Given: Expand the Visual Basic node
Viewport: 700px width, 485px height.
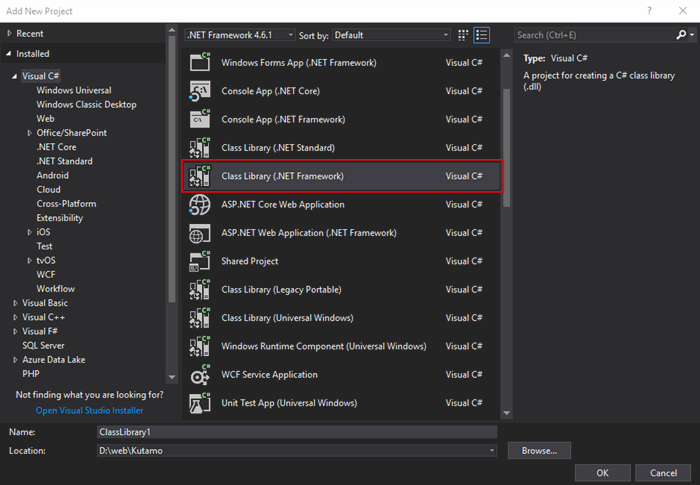Looking at the screenshot, I should pos(15,303).
